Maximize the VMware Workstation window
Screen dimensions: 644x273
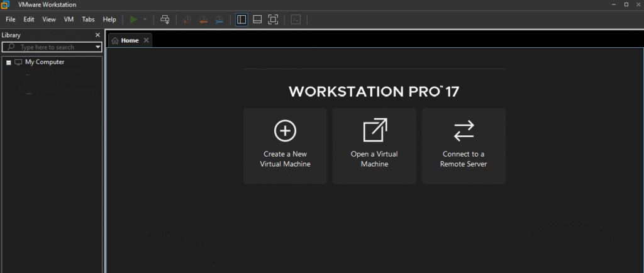point(626,4)
